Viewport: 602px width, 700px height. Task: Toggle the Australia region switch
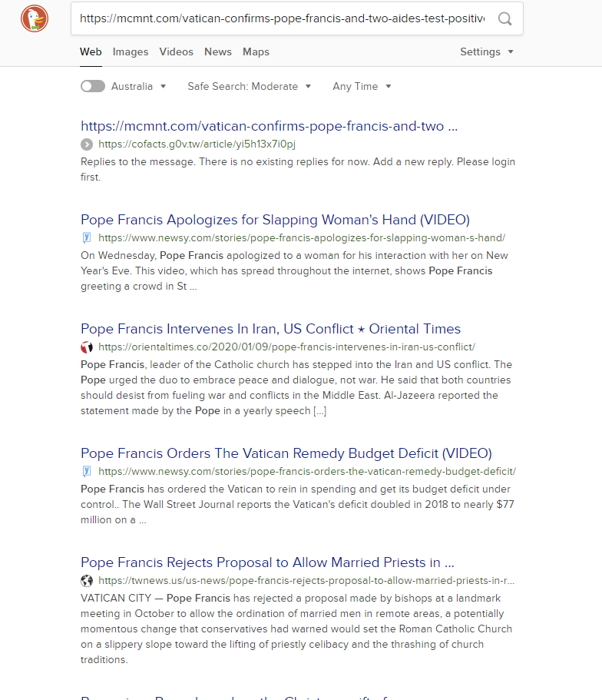click(93, 86)
